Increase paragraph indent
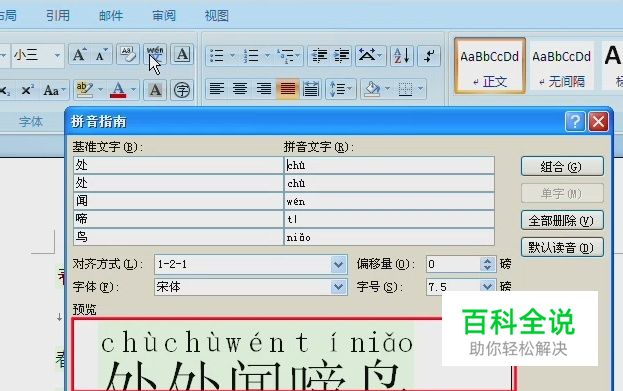This screenshot has width=623, height=391. [341, 56]
